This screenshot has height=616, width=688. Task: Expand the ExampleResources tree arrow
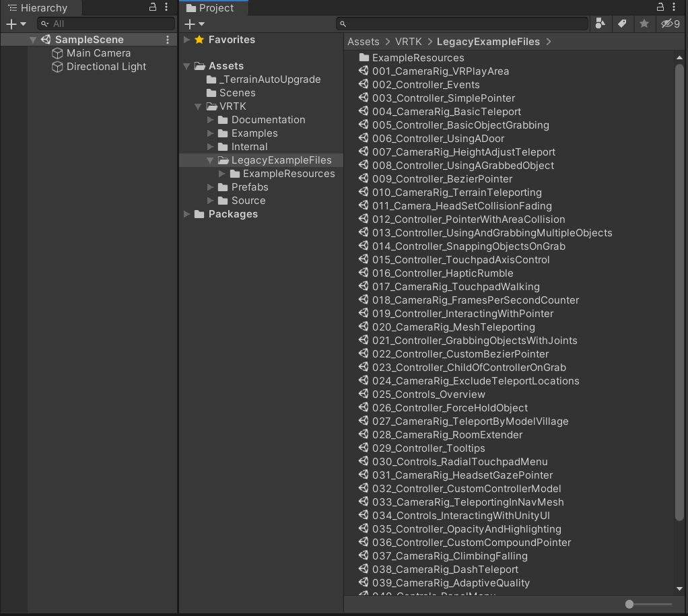(222, 174)
